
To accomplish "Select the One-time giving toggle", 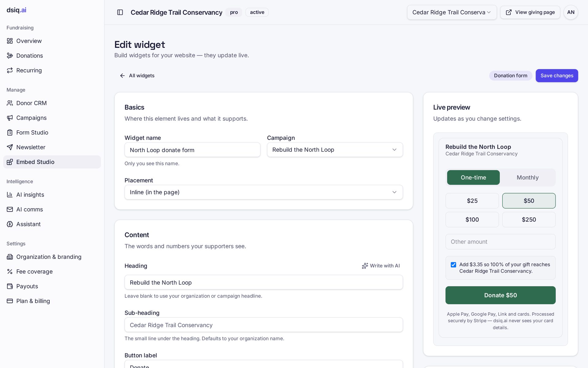I will point(473,178).
